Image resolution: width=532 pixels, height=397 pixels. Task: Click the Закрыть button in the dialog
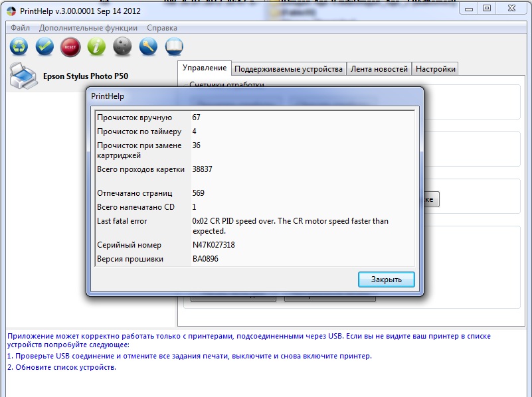coord(386,279)
